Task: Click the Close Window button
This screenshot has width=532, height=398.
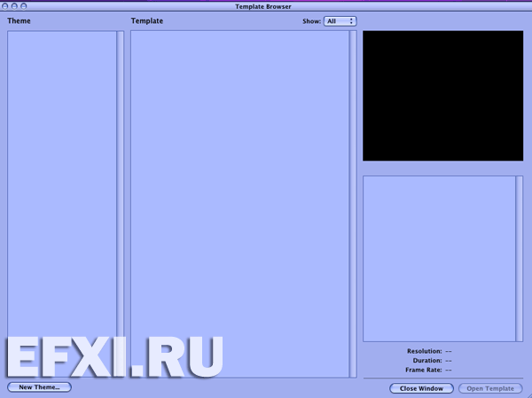Action: 421,388
